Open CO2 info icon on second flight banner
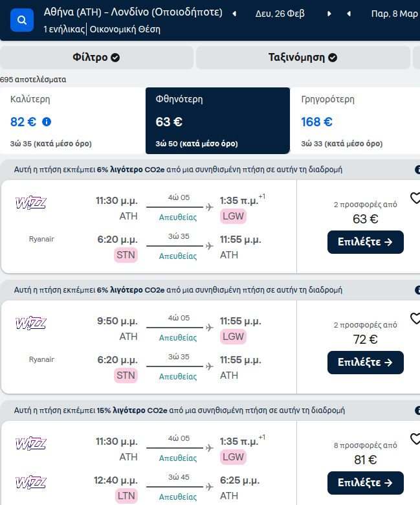This screenshot has width=420, height=505. click(417, 290)
